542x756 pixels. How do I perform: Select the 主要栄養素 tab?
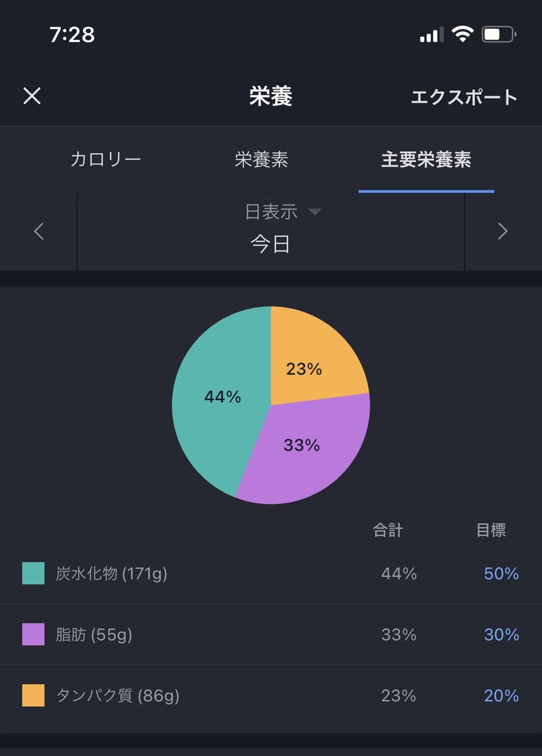(426, 159)
